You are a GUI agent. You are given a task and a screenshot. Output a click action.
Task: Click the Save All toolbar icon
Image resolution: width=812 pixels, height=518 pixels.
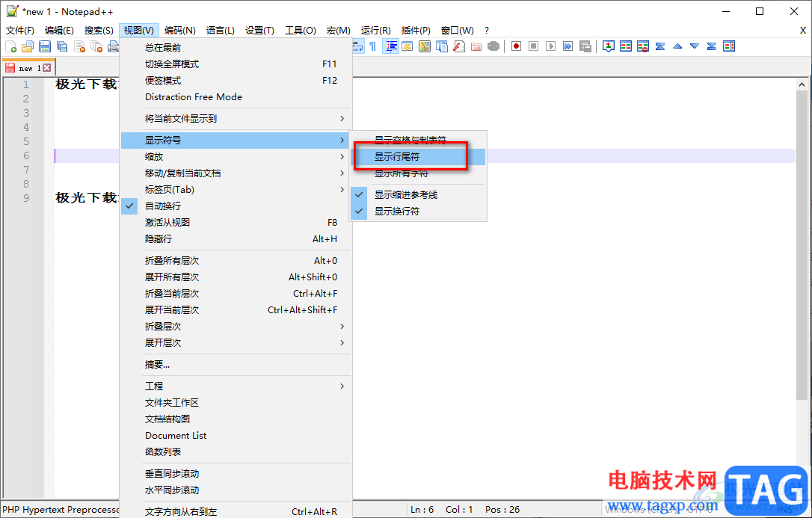[x=62, y=46]
